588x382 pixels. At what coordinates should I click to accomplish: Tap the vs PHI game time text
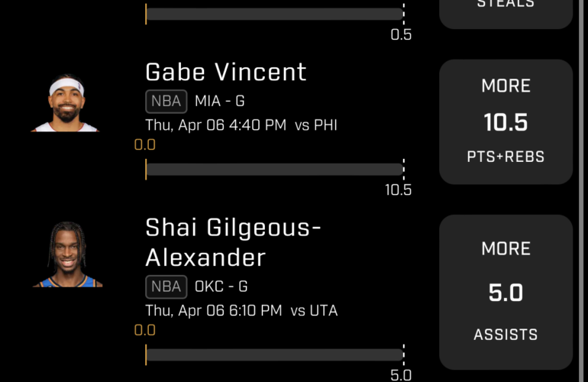(x=241, y=125)
